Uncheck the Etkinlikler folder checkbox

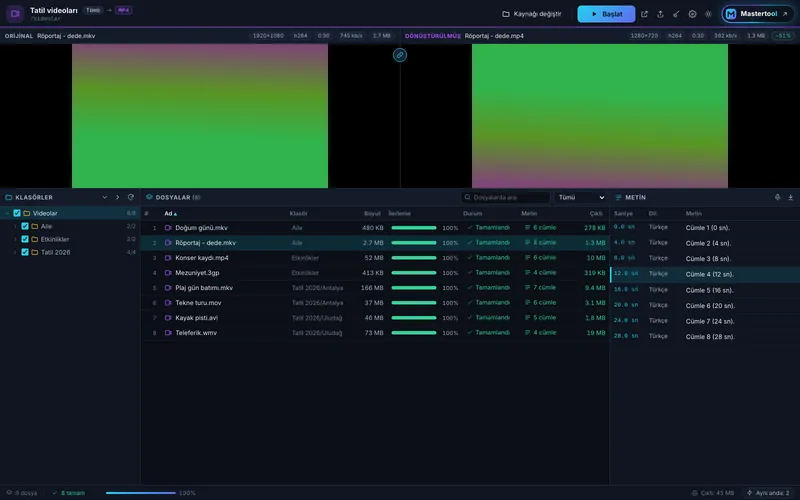(25, 239)
